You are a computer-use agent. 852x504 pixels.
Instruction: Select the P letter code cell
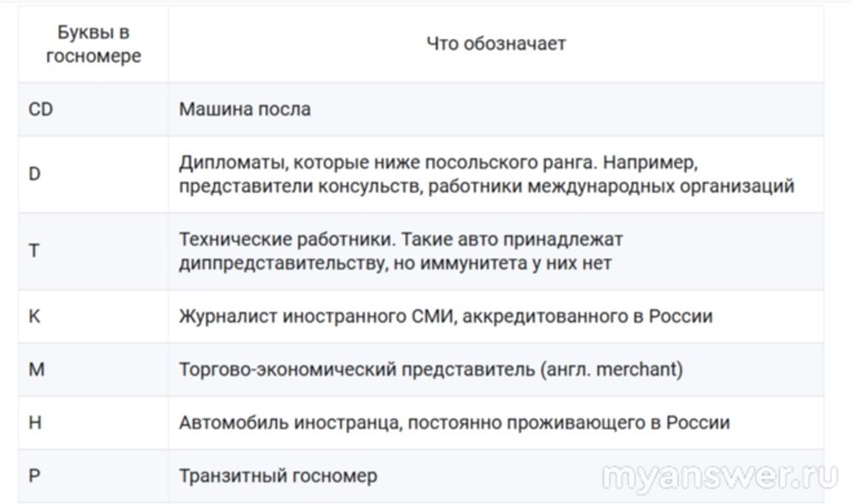coord(35,475)
